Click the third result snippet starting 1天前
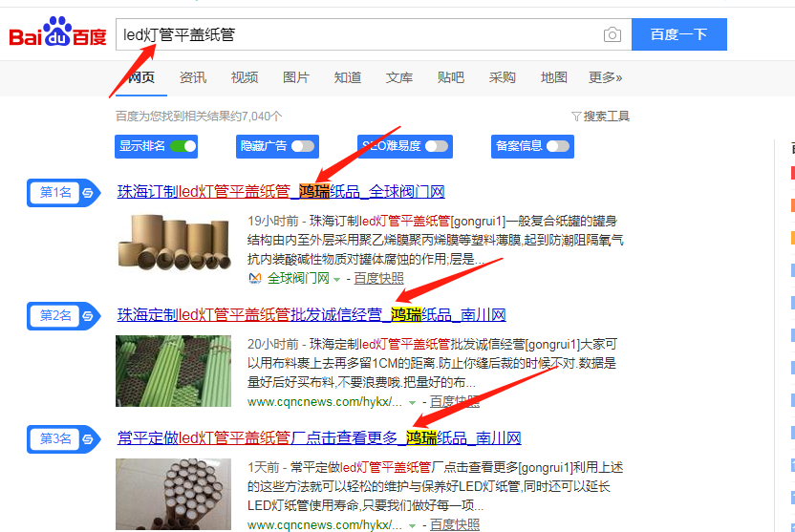Viewport: 795px width, 532px height. coord(436,486)
